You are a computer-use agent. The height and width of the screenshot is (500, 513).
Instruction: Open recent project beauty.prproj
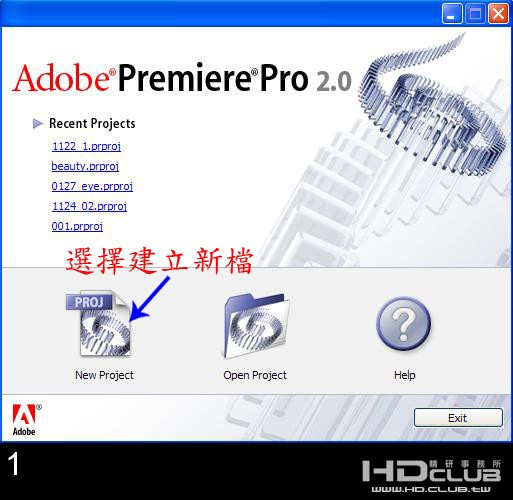coord(85,166)
